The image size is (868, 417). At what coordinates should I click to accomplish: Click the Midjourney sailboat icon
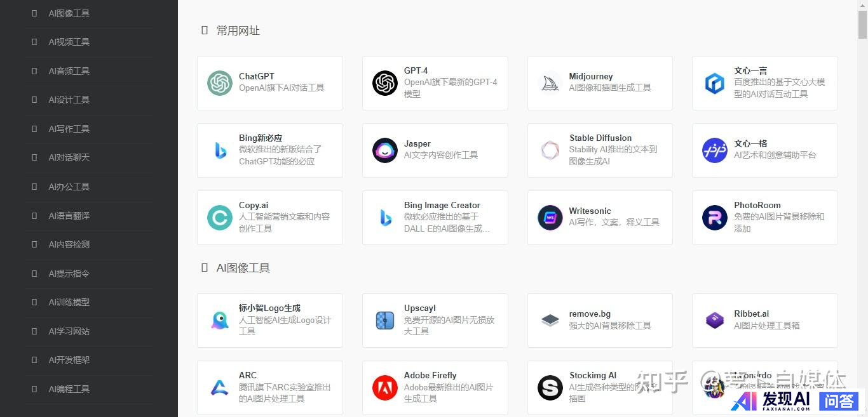(x=550, y=83)
